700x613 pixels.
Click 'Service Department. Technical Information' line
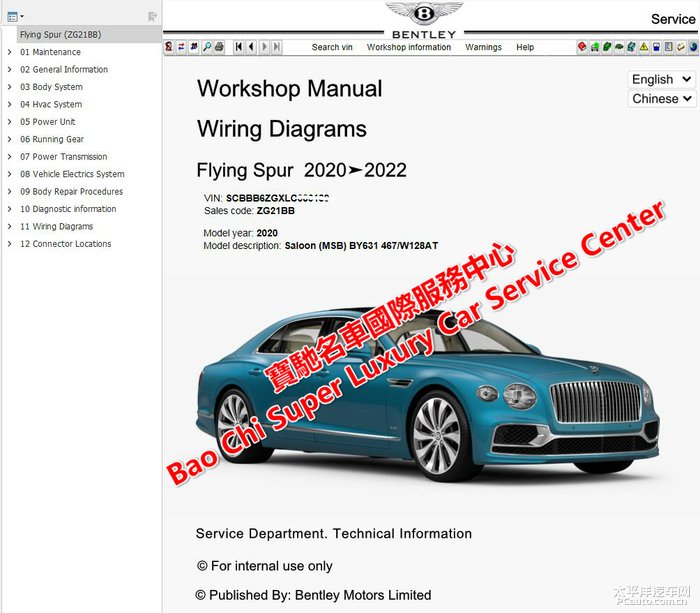point(333,533)
